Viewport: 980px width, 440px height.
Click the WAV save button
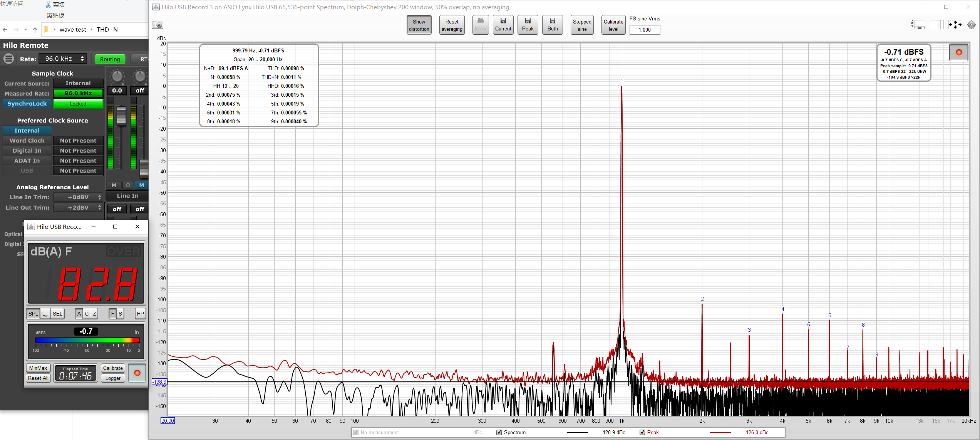click(481, 25)
